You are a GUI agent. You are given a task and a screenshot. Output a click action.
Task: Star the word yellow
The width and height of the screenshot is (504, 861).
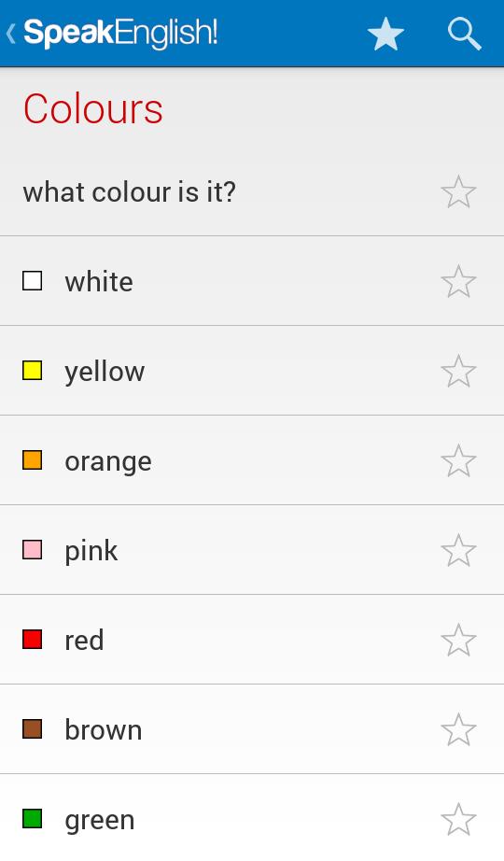pos(458,371)
